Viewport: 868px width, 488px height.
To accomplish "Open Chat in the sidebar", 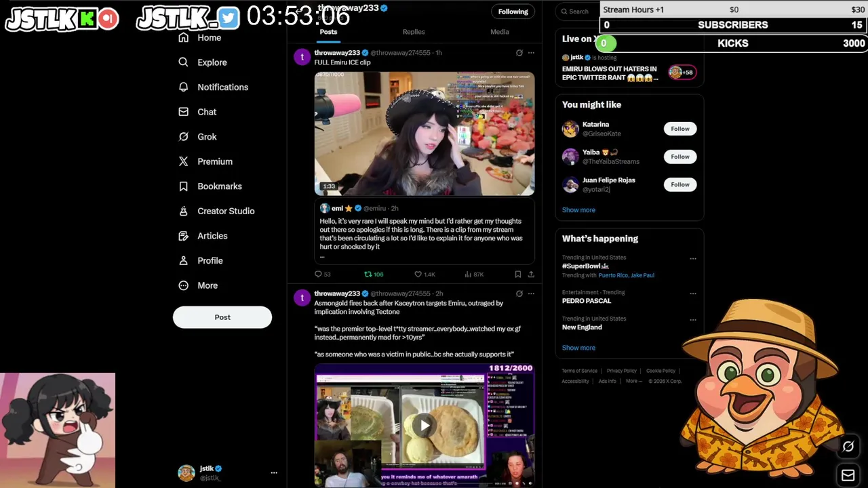I will tap(197, 112).
